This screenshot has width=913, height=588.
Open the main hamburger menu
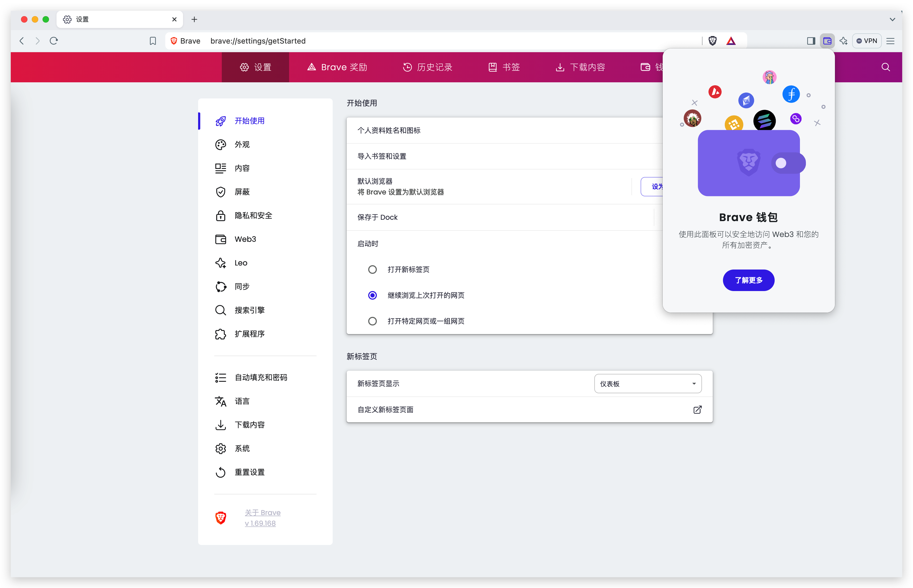(890, 41)
